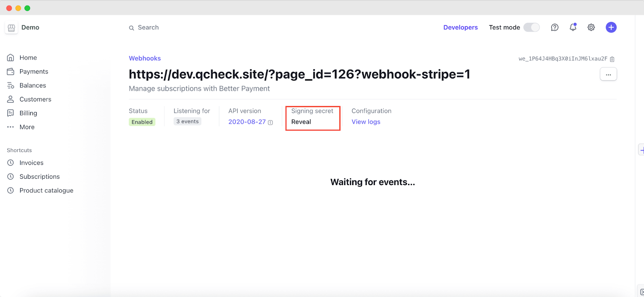Open the notifications bell icon
Image resolution: width=644 pixels, height=297 pixels.
573,27
